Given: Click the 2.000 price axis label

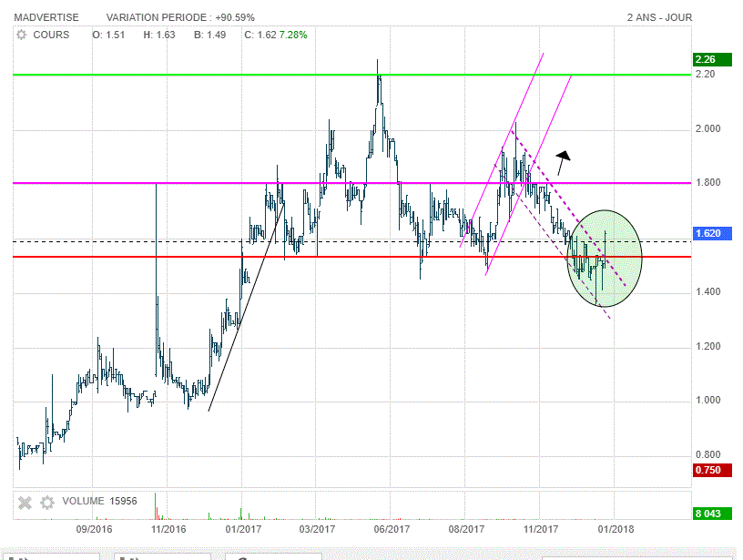Looking at the screenshot, I should [707, 129].
